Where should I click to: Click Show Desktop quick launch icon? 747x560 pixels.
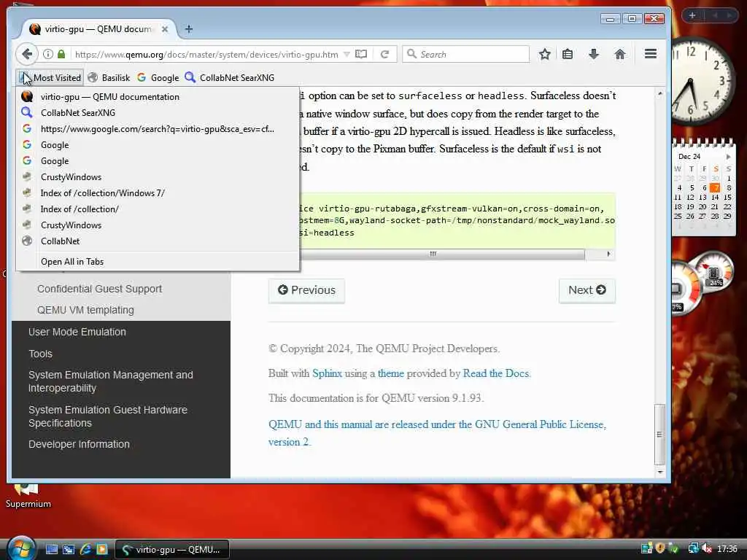coord(52,549)
